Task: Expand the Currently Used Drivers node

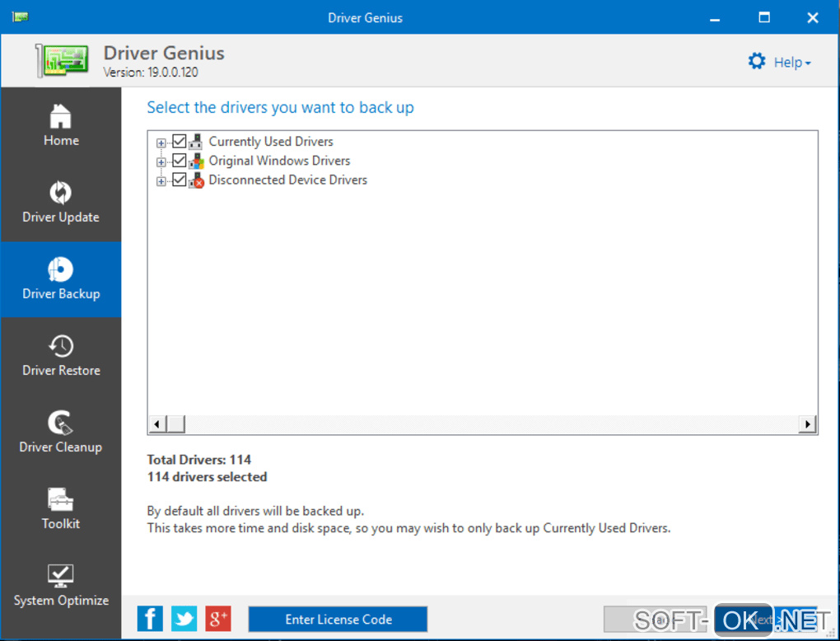Action: pyautogui.click(x=161, y=143)
